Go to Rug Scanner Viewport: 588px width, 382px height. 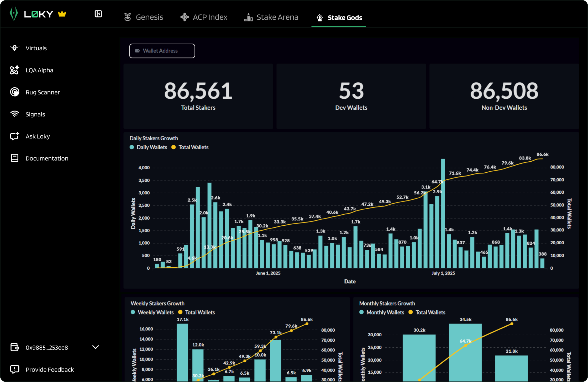43,92
